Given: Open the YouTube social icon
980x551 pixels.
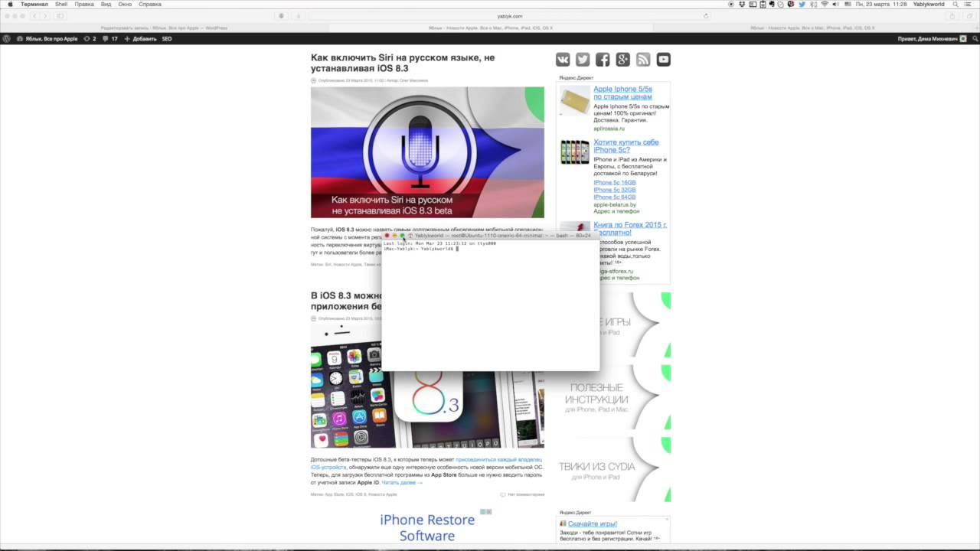Looking at the screenshot, I should (663, 60).
